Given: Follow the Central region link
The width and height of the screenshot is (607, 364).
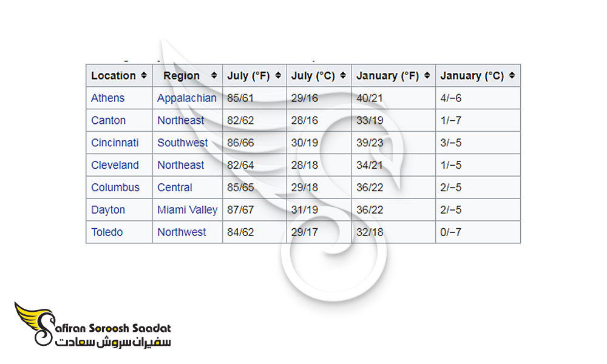Looking at the screenshot, I should coord(175,187).
